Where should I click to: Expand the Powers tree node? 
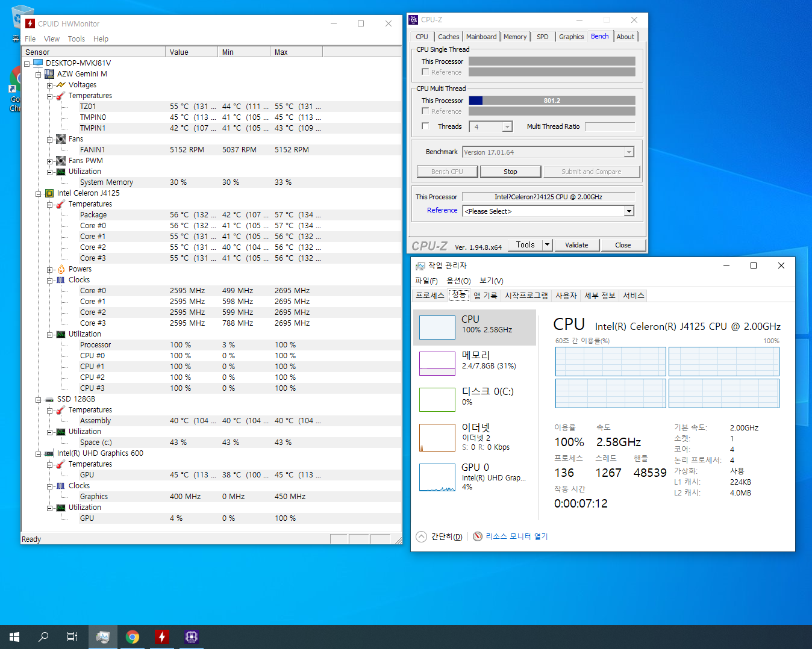pos(50,269)
